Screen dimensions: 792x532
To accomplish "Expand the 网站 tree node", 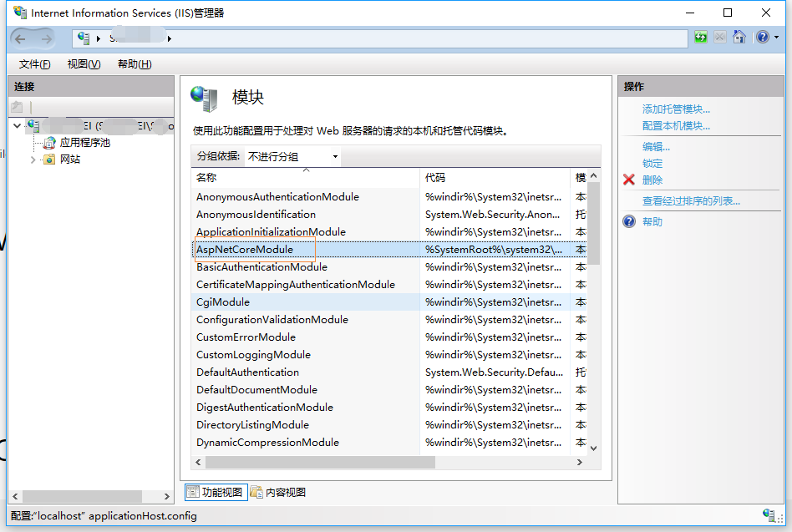I will click(x=33, y=160).
